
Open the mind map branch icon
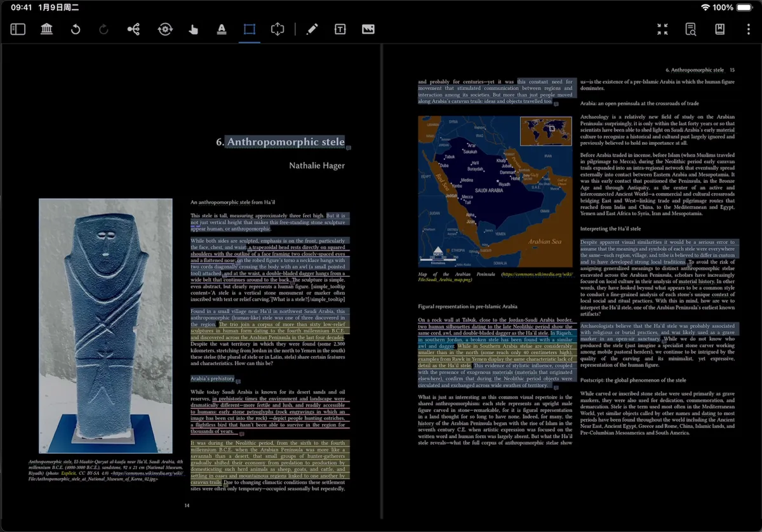(133, 29)
